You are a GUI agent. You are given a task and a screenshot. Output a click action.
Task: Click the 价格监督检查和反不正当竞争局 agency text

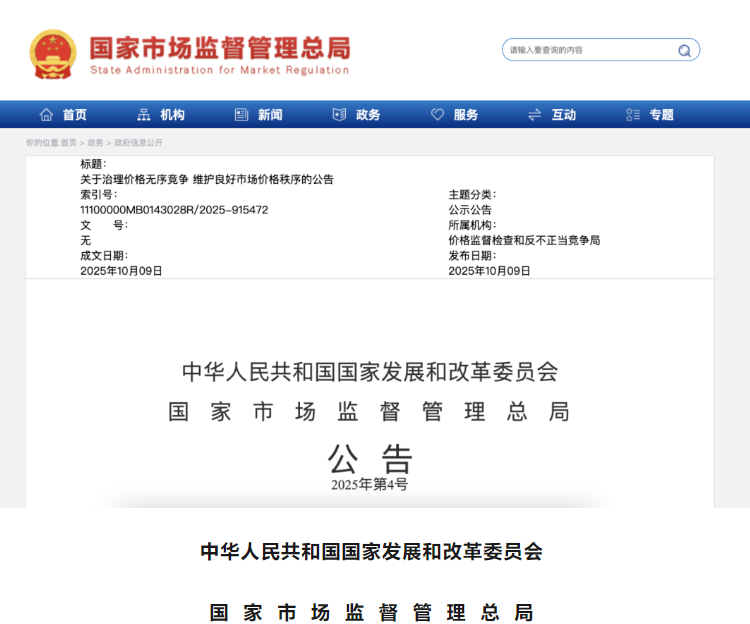[x=524, y=240]
